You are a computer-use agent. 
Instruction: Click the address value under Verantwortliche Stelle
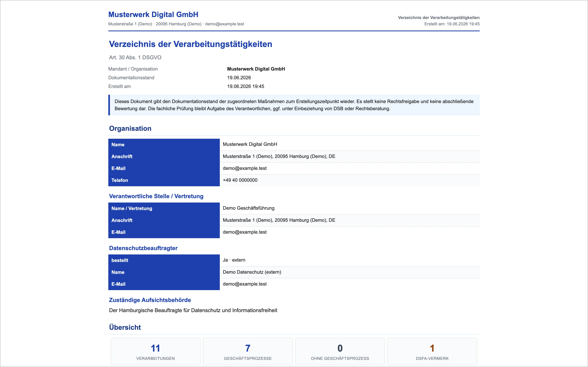279,220
